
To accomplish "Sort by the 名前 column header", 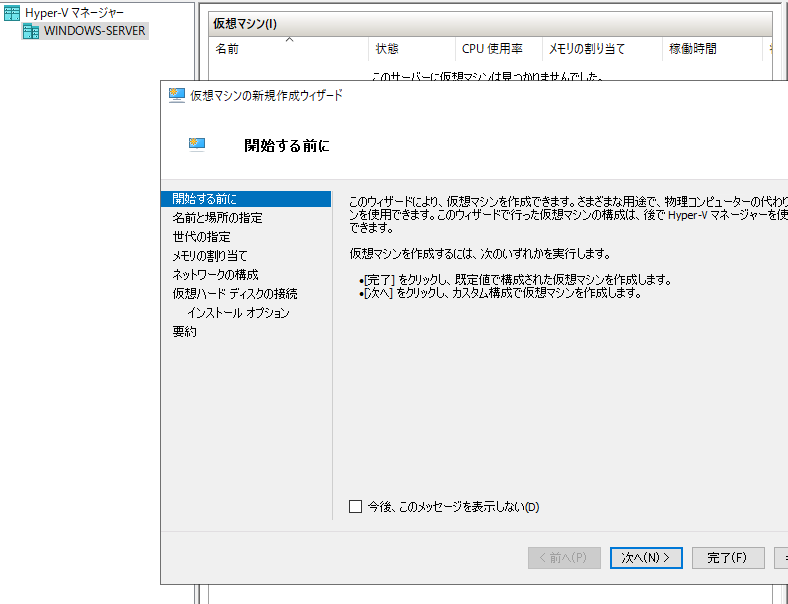I will click(288, 49).
